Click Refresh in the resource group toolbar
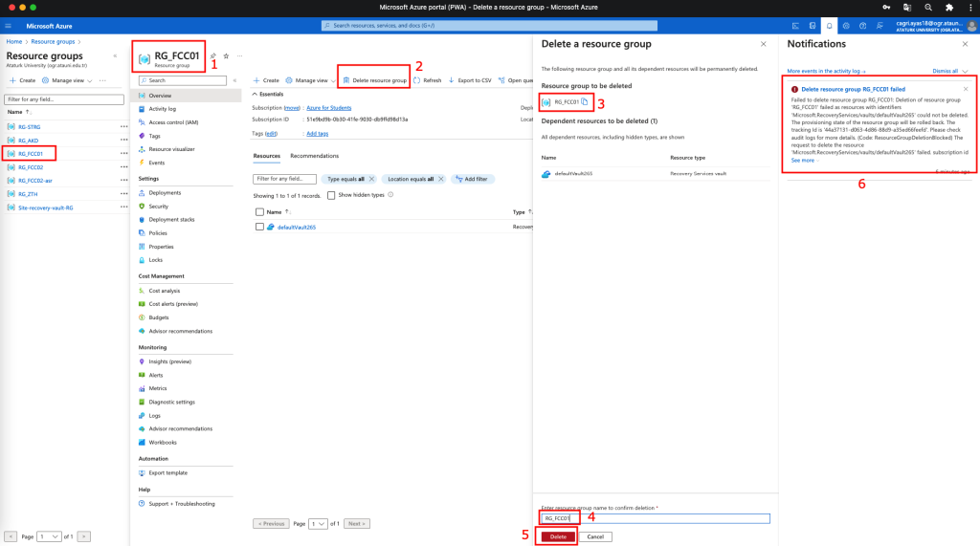 click(428, 80)
